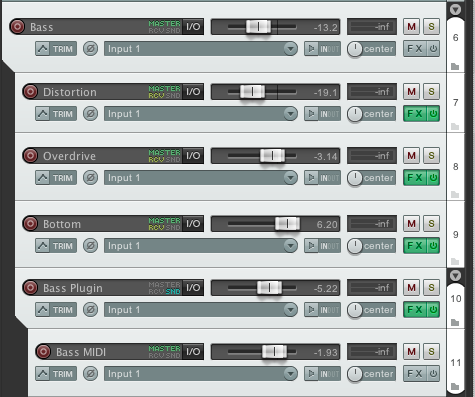Invert phase on the Overdrive track
Viewport: 475px width, 397px height.
click(x=90, y=178)
